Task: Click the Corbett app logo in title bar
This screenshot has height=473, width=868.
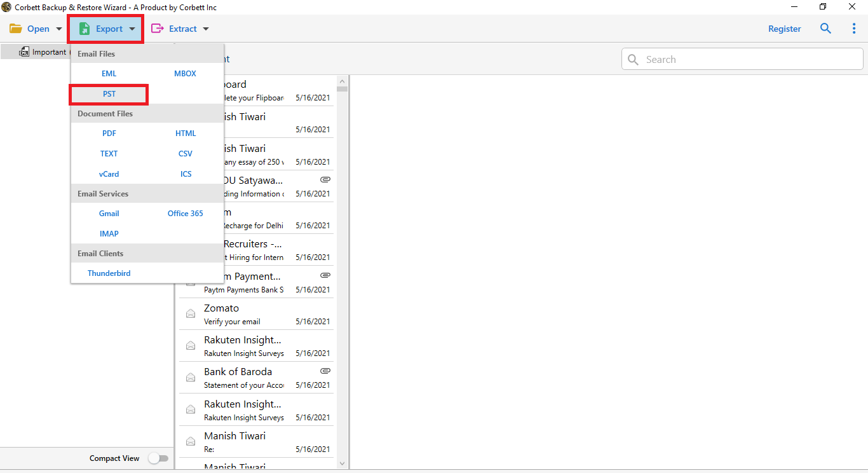Action: click(6, 7)
